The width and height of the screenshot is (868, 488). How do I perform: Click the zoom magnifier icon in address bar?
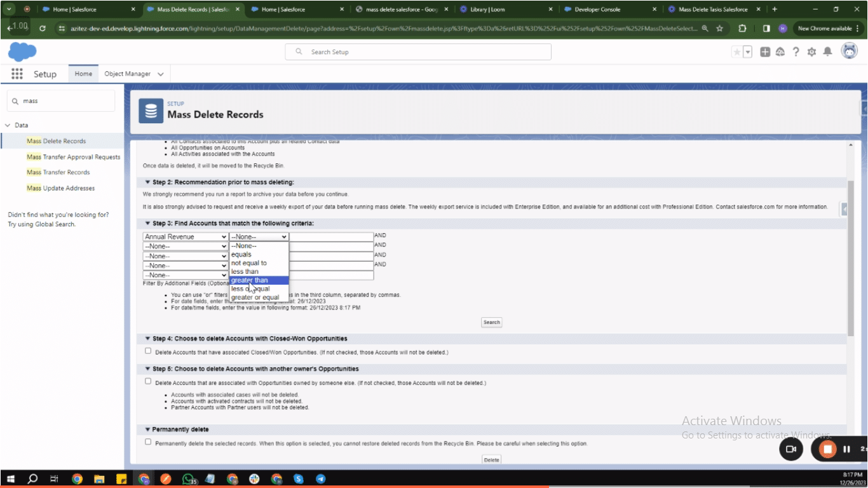(705, 29)
